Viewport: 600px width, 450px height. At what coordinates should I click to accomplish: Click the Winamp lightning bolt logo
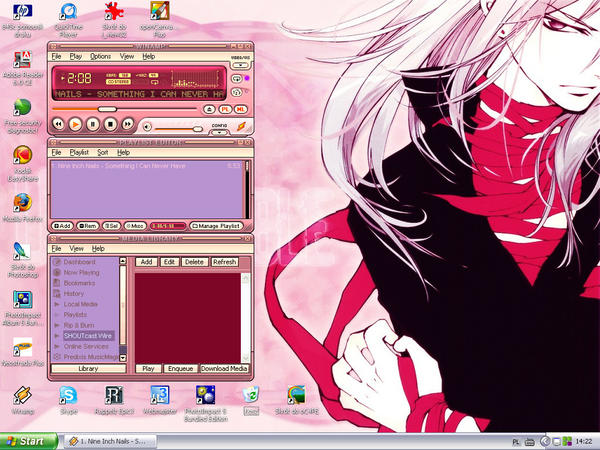click(241, 126)
